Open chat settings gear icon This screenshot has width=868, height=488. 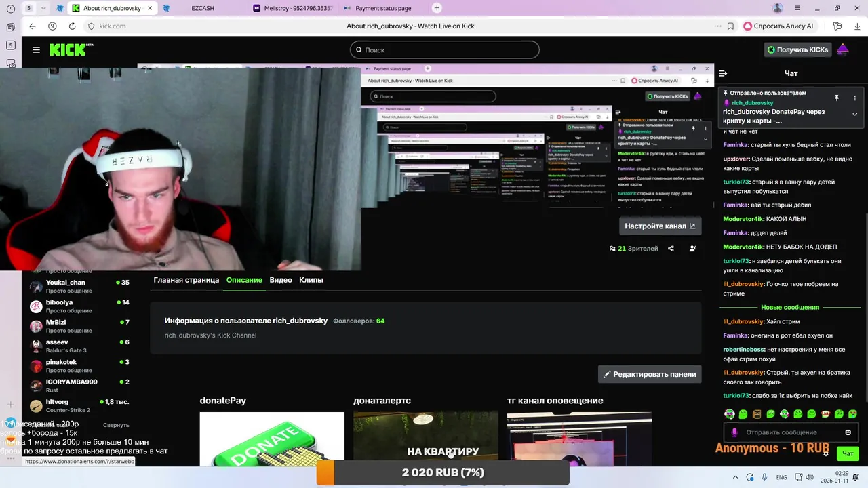(825, 453)
